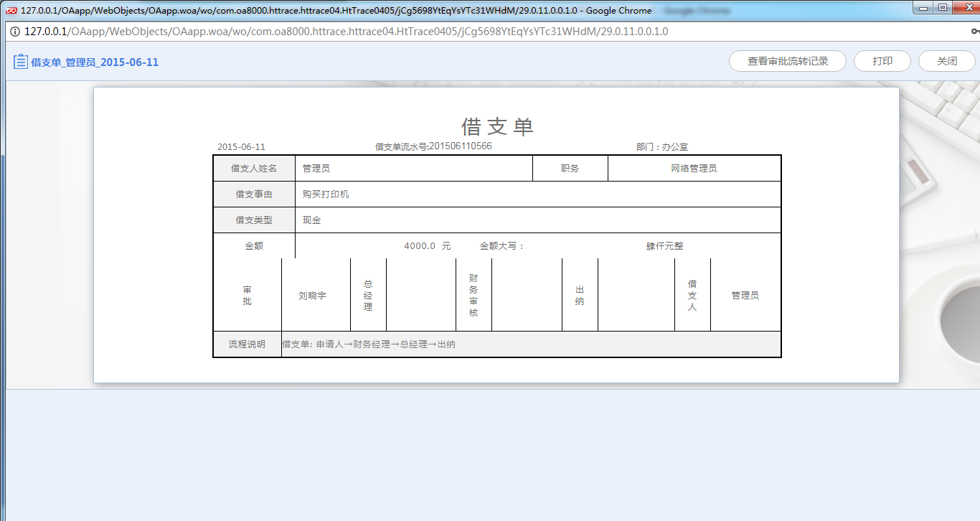The height and width of the screenshot is (521, 980).
Task: Click the page info icon in the address bar
Action: (14, 32)
